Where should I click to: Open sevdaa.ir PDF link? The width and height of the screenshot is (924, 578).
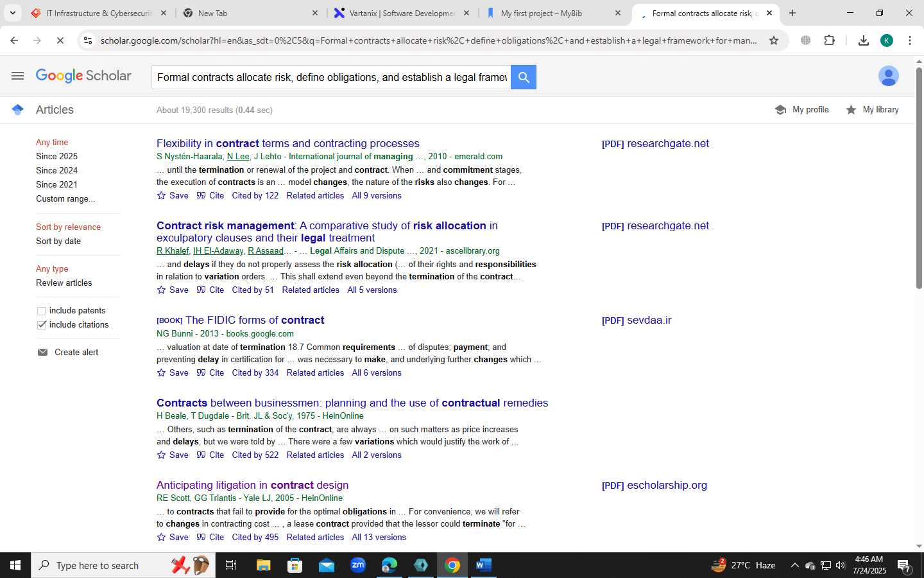pyautogui.click(x=637, y=320)
